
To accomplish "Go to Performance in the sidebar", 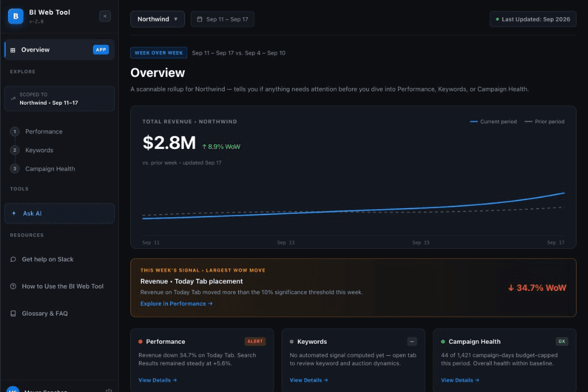I will click(44, 132).
